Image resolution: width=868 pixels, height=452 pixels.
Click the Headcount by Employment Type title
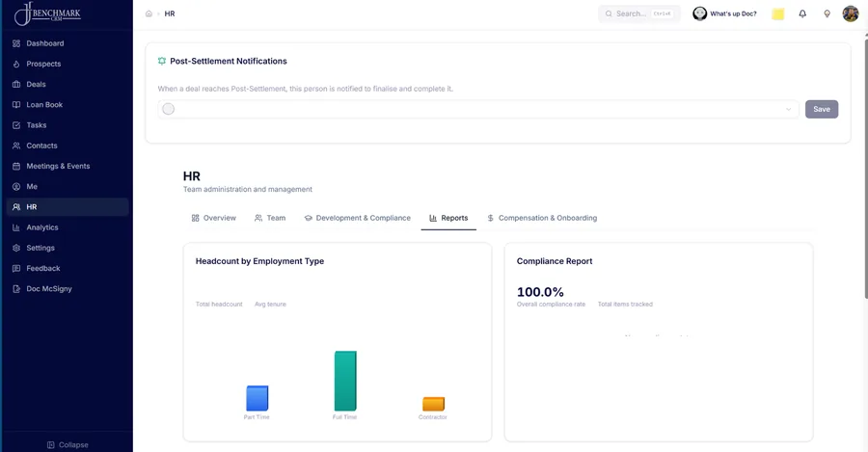pos(259,261)
